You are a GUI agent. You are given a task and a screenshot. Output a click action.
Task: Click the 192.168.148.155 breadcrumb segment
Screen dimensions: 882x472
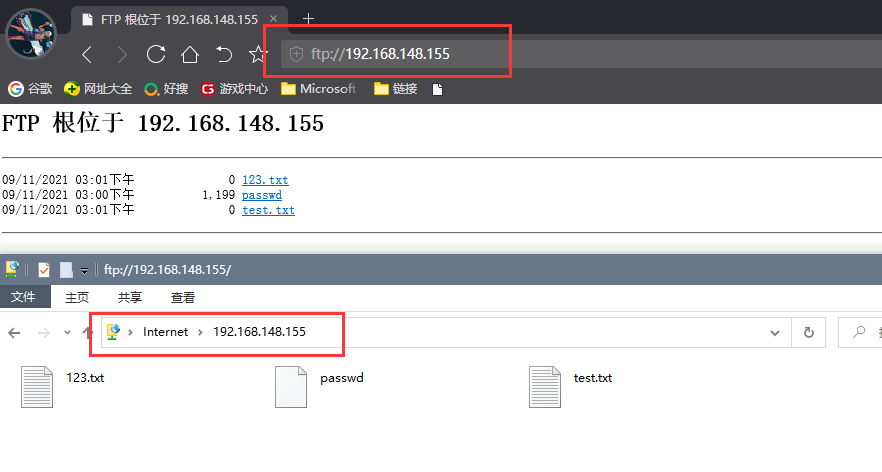tap(259, 332)
